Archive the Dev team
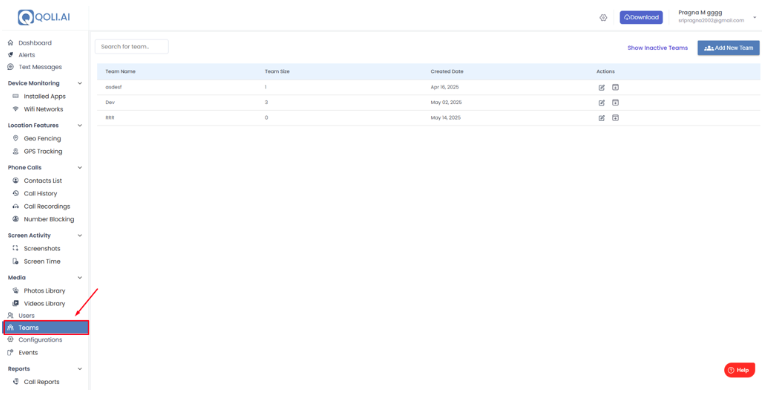 pos(615,103)
